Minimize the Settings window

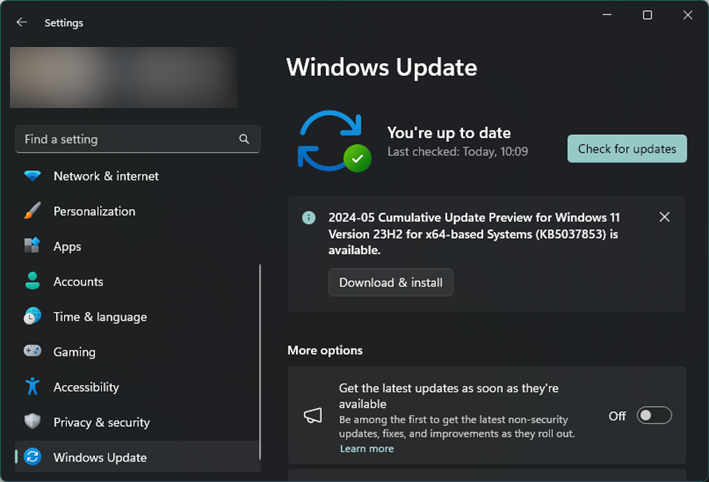607,15
